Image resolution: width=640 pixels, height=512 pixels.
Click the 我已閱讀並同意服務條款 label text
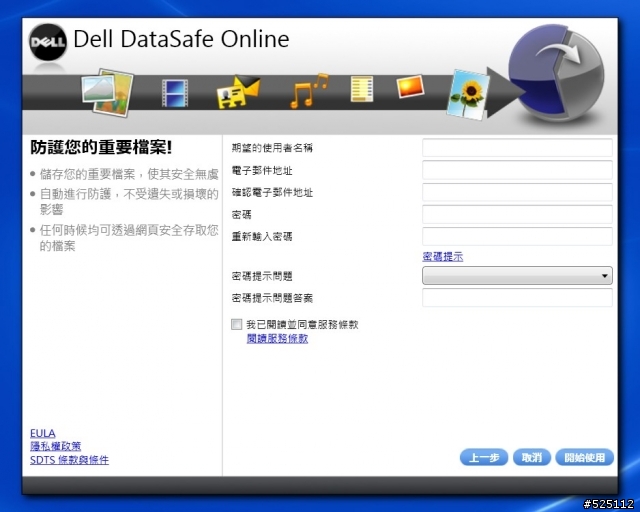click(x=302, y=325)
